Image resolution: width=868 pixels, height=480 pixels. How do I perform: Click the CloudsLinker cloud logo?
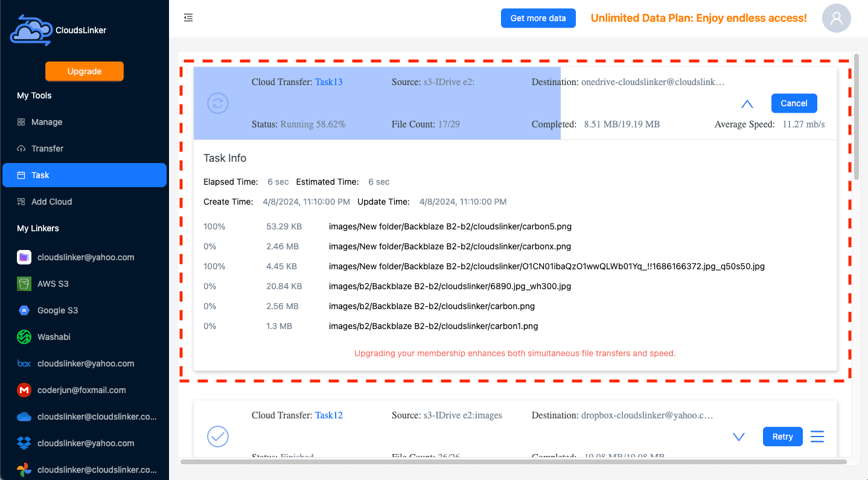(31, 30)
